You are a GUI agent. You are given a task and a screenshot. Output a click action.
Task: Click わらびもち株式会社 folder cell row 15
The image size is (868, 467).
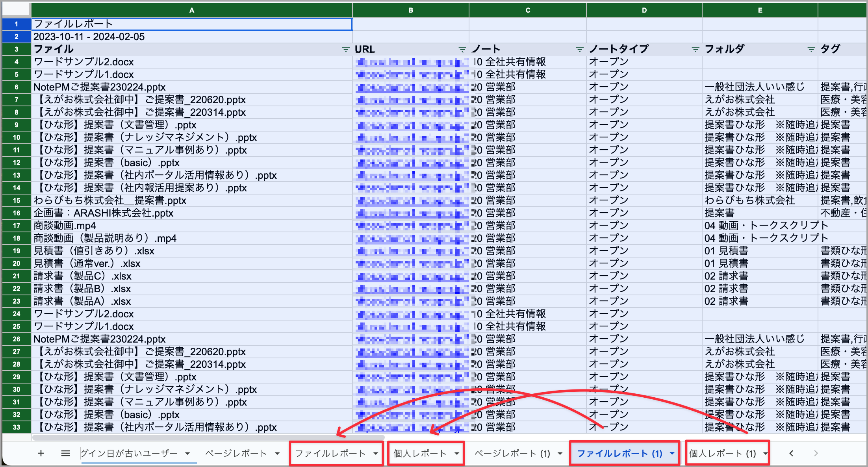pyautogui.click(x=760, y=200)
